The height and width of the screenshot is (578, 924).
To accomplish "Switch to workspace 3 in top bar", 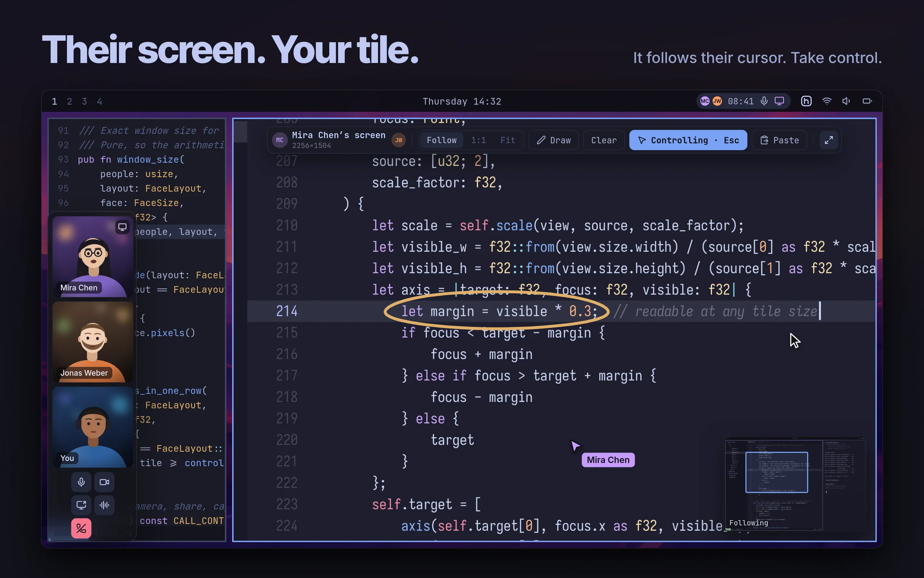I will click(84, 101).
